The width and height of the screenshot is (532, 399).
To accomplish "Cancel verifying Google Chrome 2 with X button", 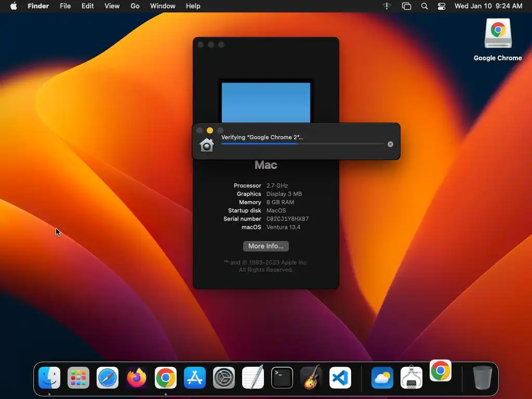I will (390, 144).
